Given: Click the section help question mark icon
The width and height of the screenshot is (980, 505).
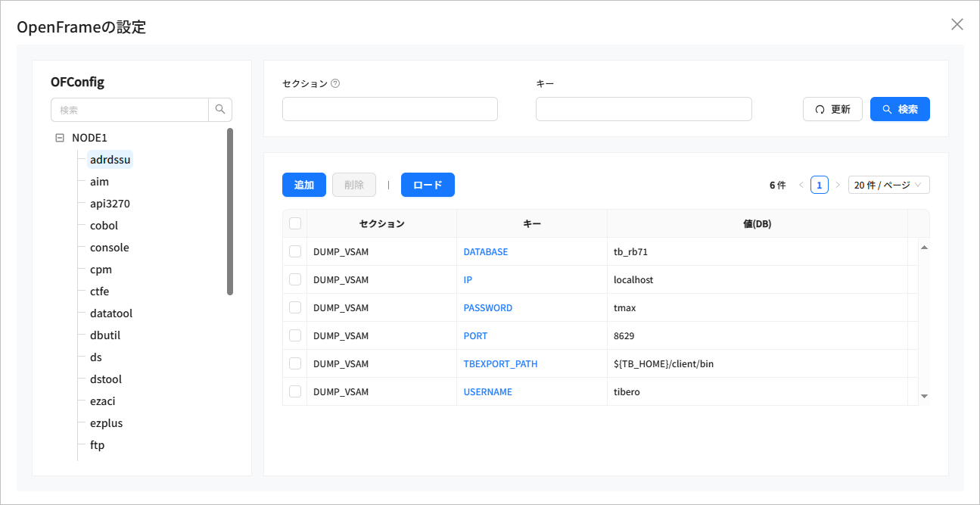Looking at the screenshot, I should (335, 84).
